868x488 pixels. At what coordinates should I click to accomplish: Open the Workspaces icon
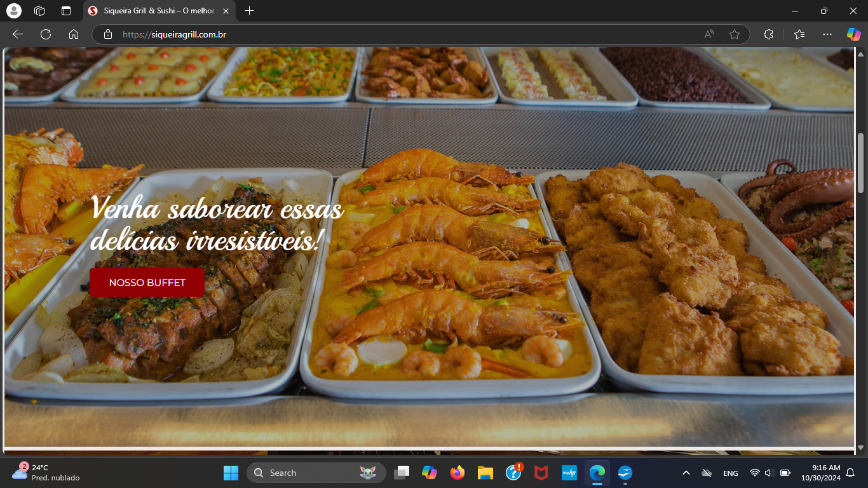point(39,11)
